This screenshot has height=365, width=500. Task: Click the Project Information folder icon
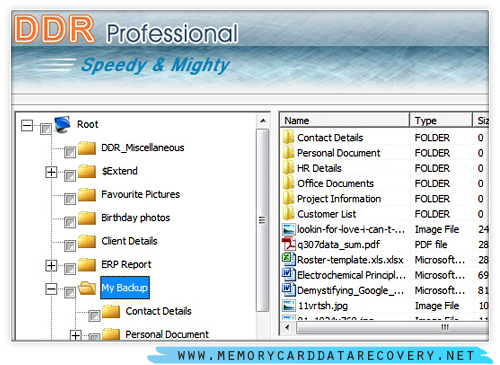click(288, 199)
